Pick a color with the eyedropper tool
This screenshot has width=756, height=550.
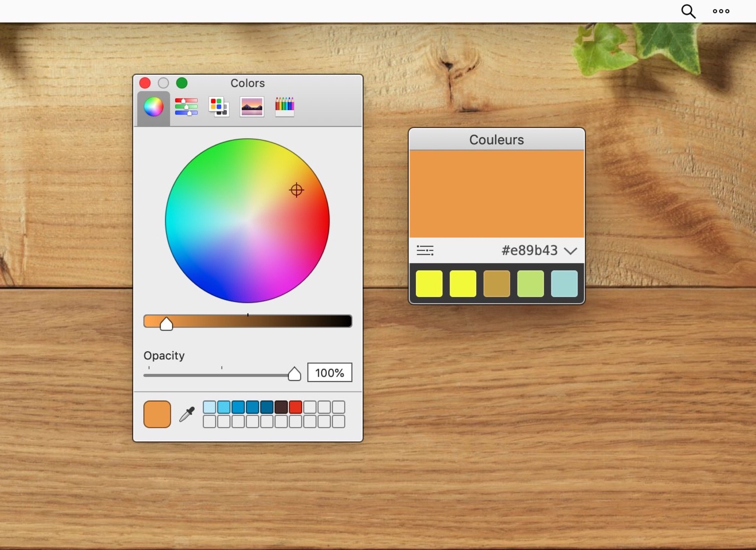187,414
